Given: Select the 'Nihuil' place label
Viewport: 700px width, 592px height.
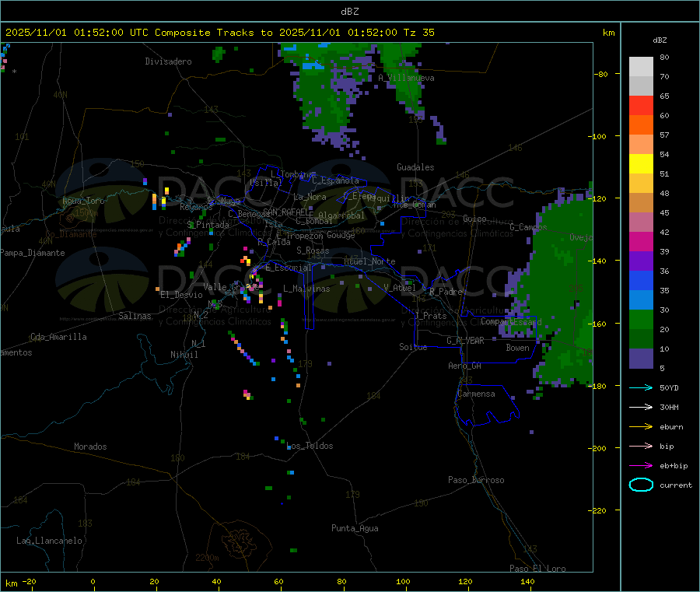Looking at the screenshot, I should coord(184,355).
